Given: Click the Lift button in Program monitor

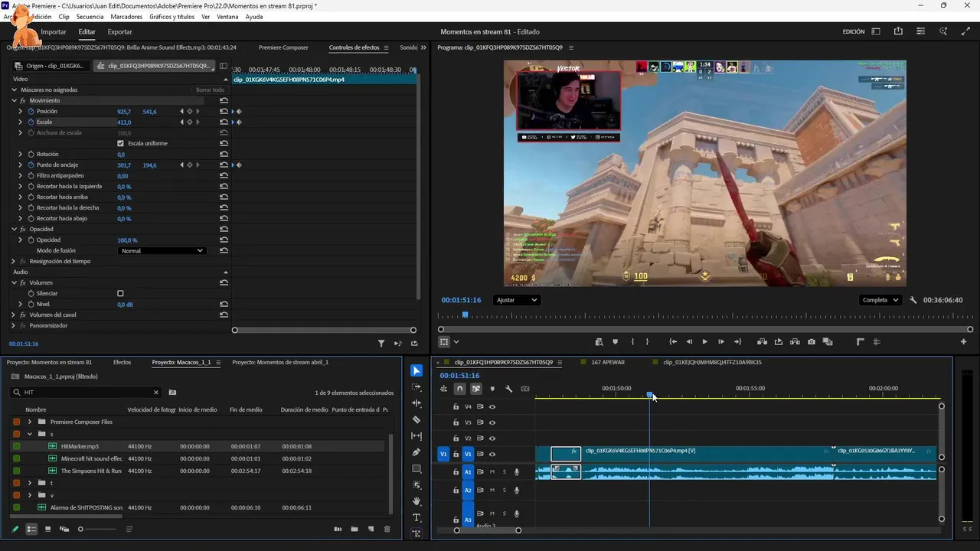Looking at the screenshot, I should (x=762, y=342).
